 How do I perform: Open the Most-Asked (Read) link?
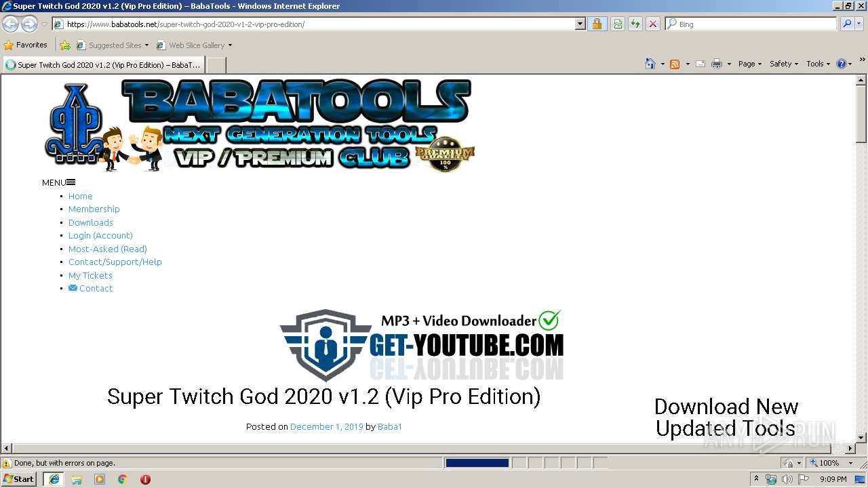coord(107,249)
